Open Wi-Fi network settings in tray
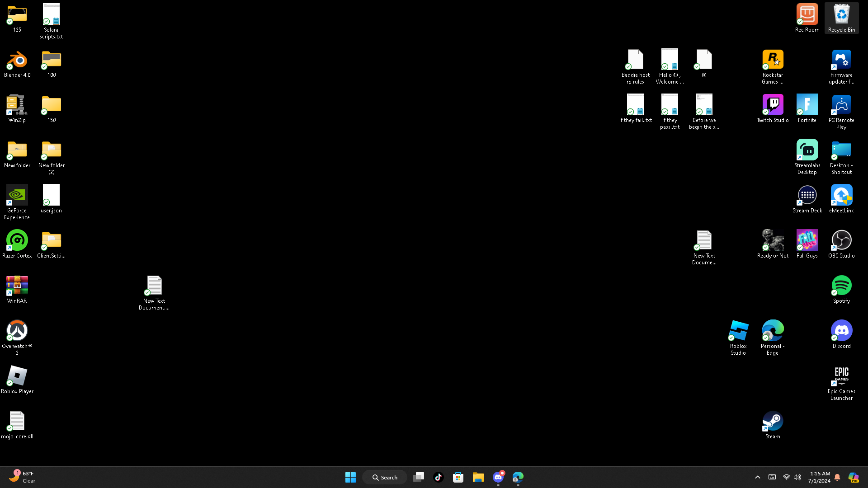This screenshot has height=488, width=868. pyautogui.click(x=787, y=477)
